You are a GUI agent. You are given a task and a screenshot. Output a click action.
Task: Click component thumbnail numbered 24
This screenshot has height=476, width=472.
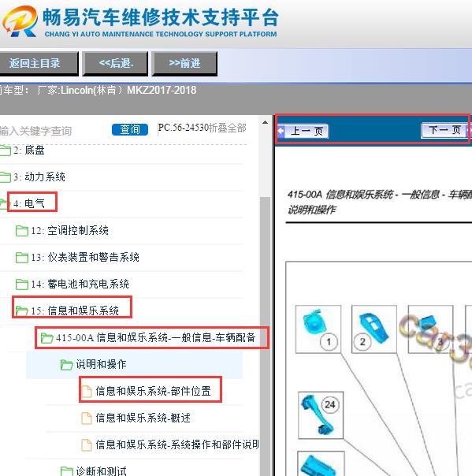[321, 415]
